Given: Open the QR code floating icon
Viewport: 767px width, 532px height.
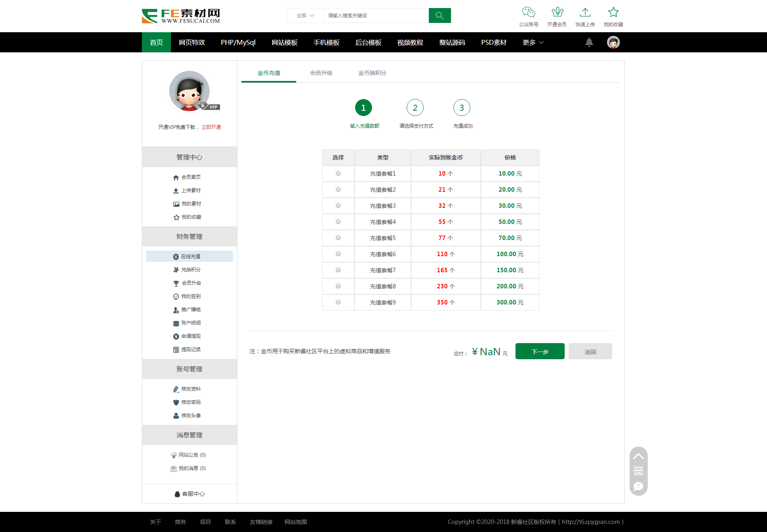Looking at the screenshot, I should coord(638,471).
